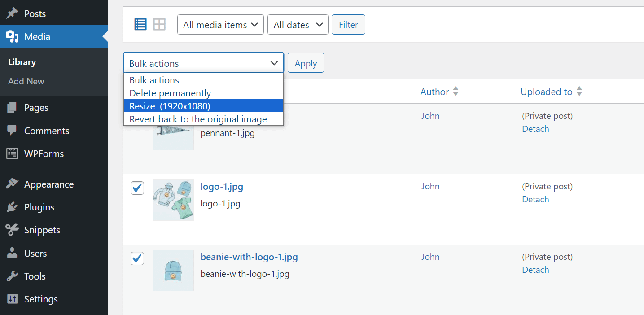Click the Settings sliders icon in sidebar
The height and width of the screenshot is (315, 644).
(x=12, y=299)
